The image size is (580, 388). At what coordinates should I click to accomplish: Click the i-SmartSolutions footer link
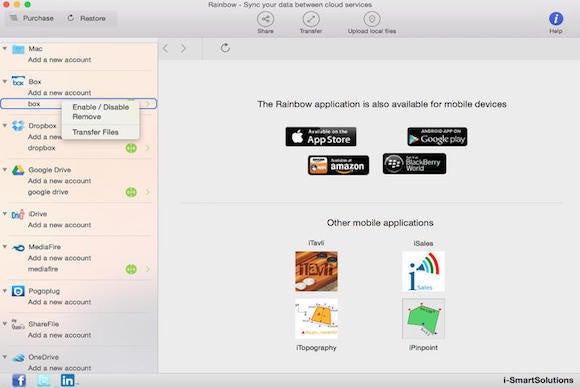[538, 380]
